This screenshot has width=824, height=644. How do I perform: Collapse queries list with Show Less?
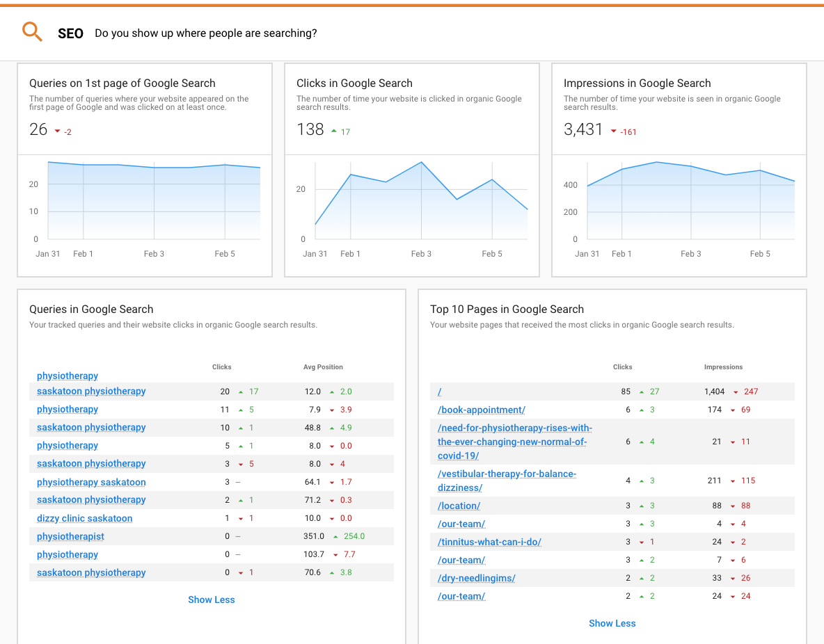click(212, 599)
